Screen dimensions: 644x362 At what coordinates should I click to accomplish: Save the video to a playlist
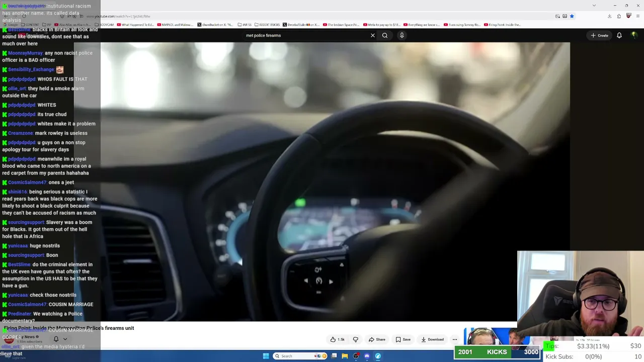point(403,339)
